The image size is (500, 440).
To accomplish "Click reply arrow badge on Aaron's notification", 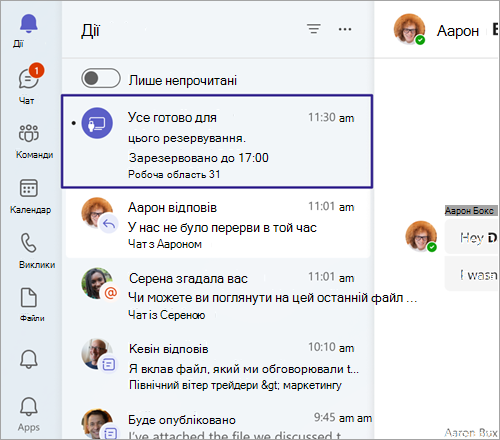I will tap(109, 224).
